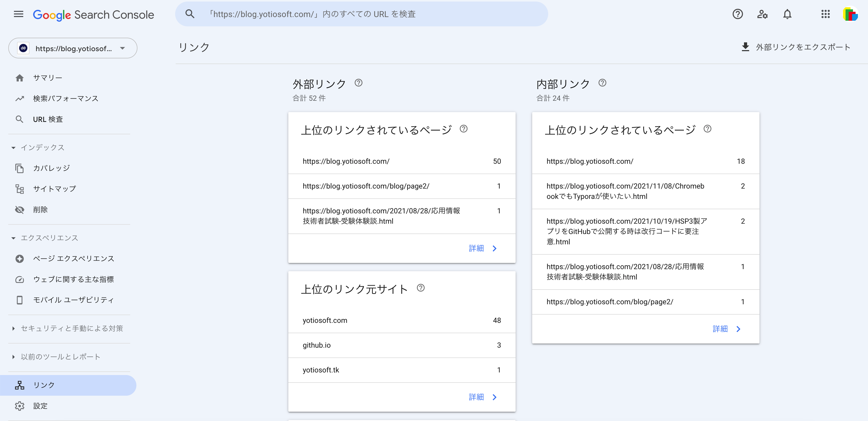Select external row 応用情報技術者試験-受験体験談.html
The height and width of the screenshot is (421, 868).
tap(402, 216)
